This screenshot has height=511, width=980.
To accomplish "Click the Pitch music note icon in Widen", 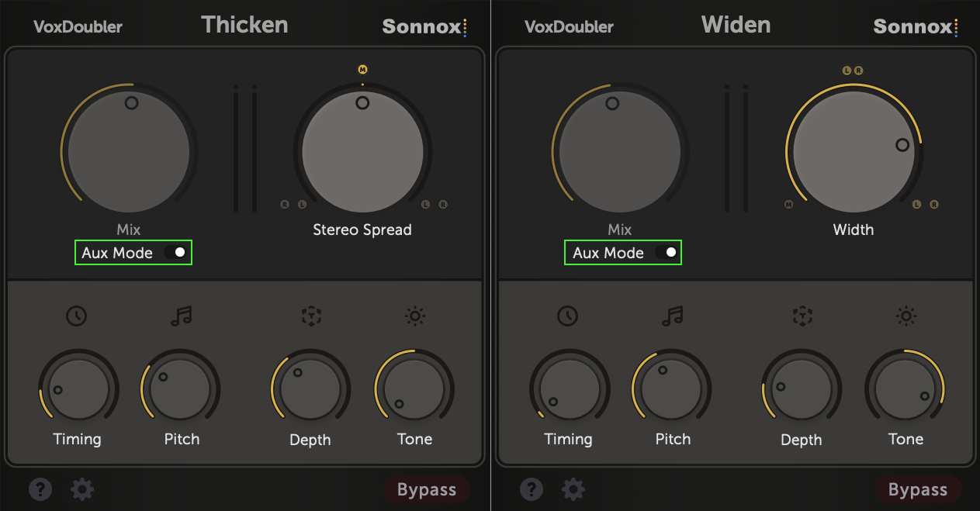I will click(672, 316).
